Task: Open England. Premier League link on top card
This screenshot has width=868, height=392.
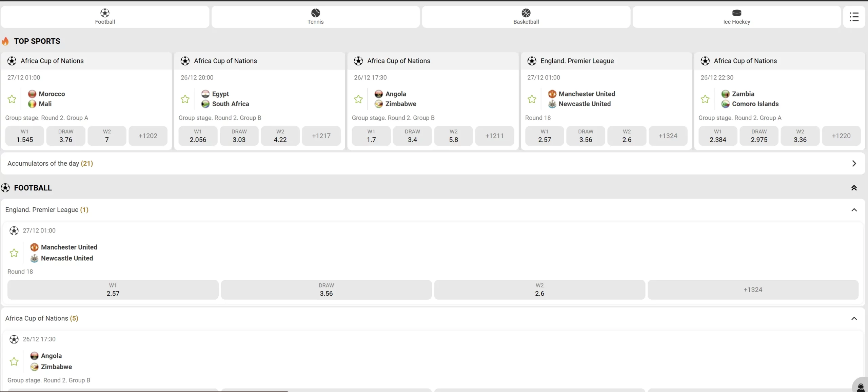Action: [577, 61]
